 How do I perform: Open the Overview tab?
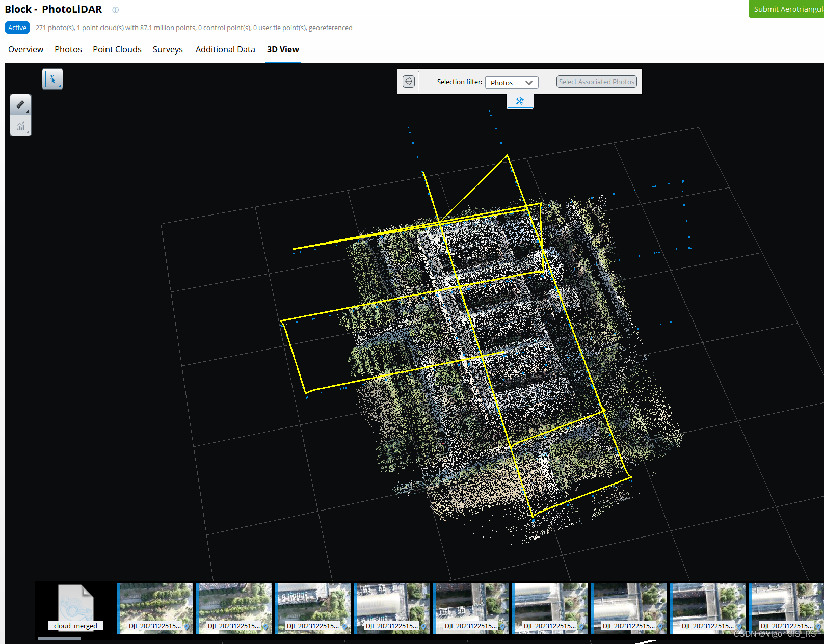point(25,49)
